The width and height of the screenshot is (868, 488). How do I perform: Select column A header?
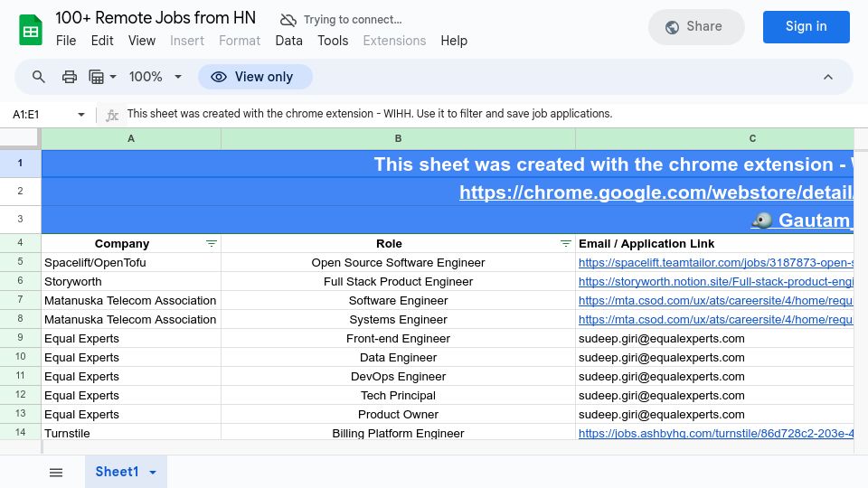pyautogui.click(x=131, y=138)
